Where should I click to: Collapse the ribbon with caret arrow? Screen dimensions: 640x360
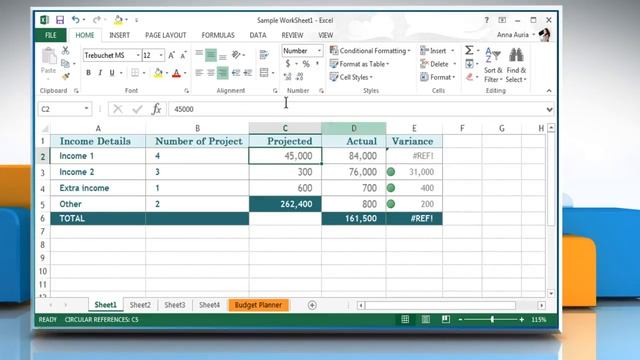pos(549,91)
